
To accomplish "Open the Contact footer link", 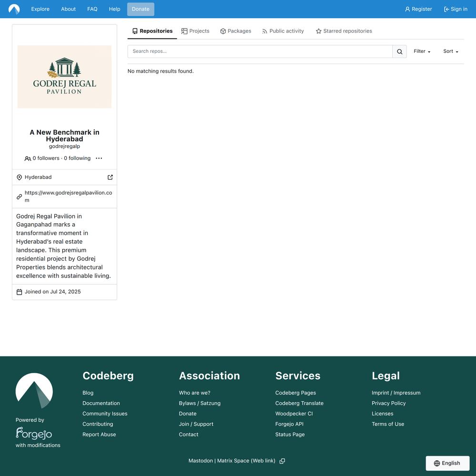I will pyautogui.click(x=188, y=435).
